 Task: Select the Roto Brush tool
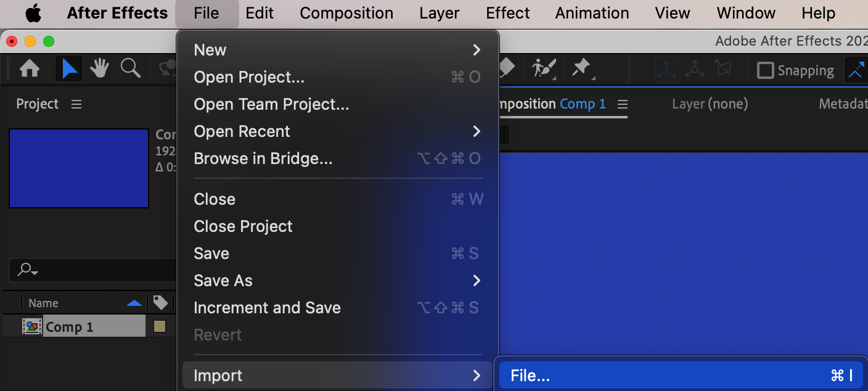click(544, 68)
